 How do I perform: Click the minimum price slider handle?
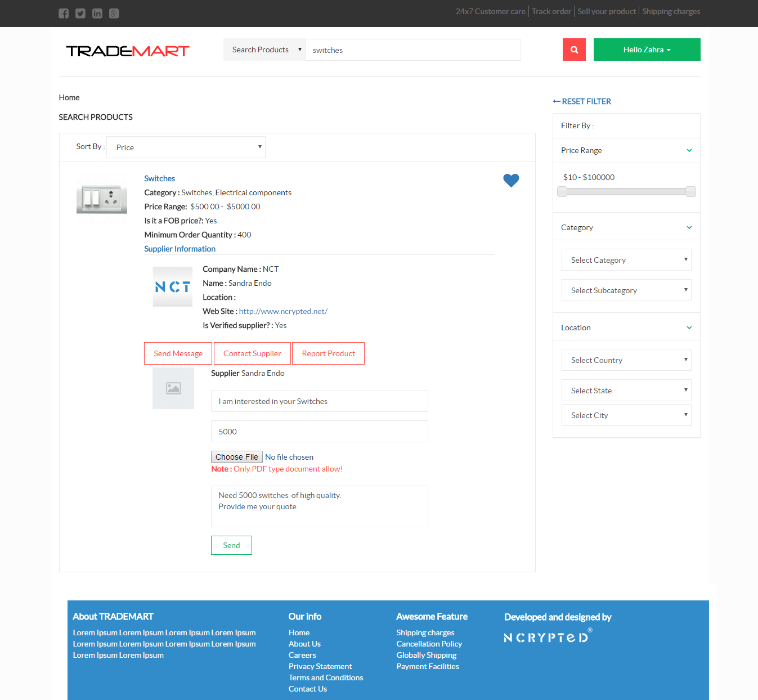pos(562,192)
